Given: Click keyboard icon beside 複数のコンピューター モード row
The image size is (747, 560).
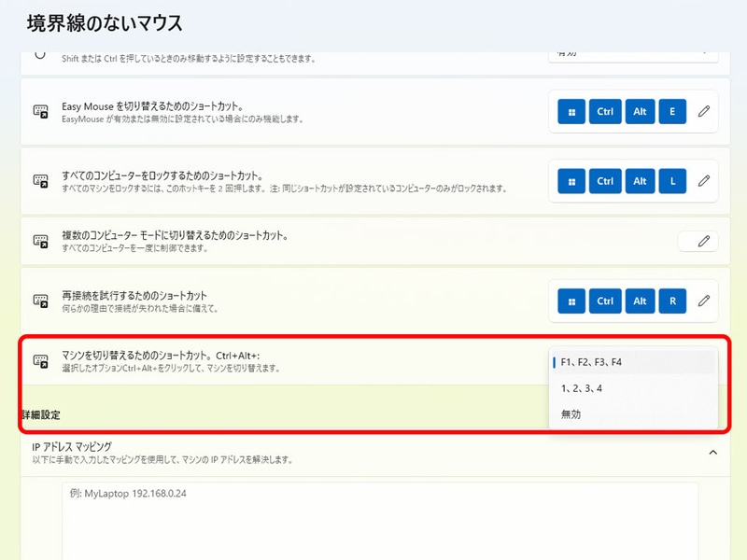Looking at the screenshot, I should tap(40, 241).
